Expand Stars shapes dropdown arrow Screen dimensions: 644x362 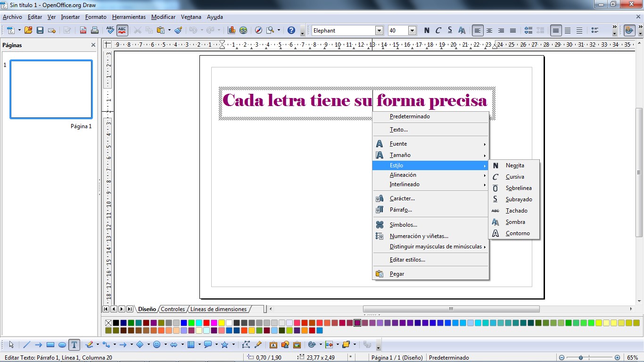coord(233,345)
